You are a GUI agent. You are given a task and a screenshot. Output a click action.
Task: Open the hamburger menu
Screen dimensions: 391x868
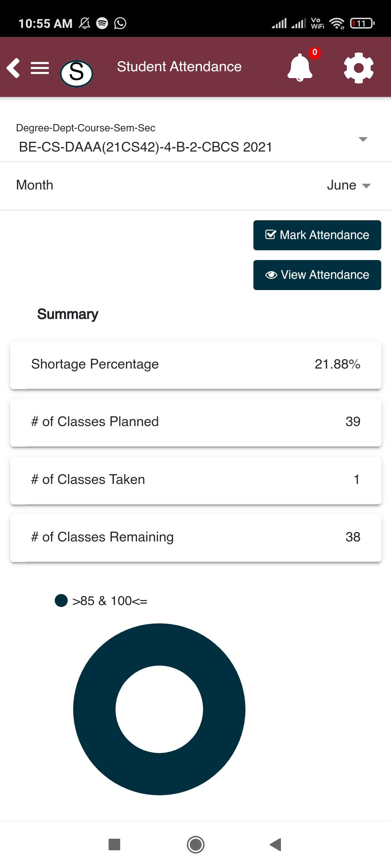40,68
